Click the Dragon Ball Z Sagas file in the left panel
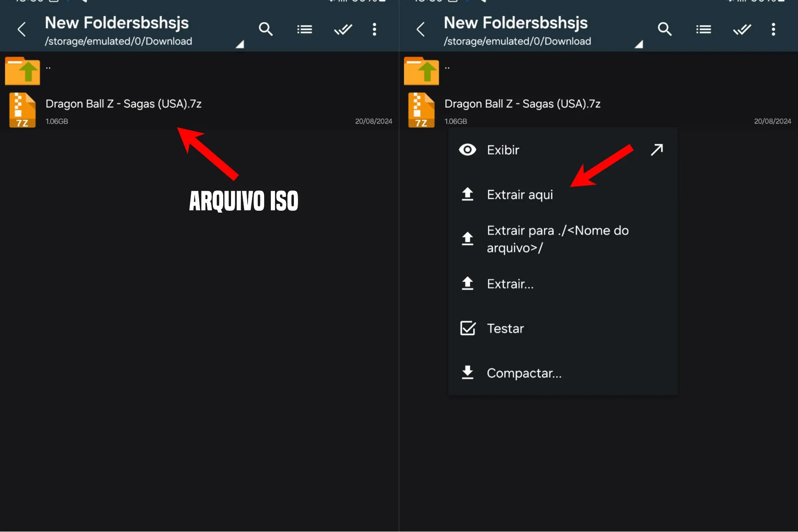This screenshot has height=532, width=798. coord(123,104)
